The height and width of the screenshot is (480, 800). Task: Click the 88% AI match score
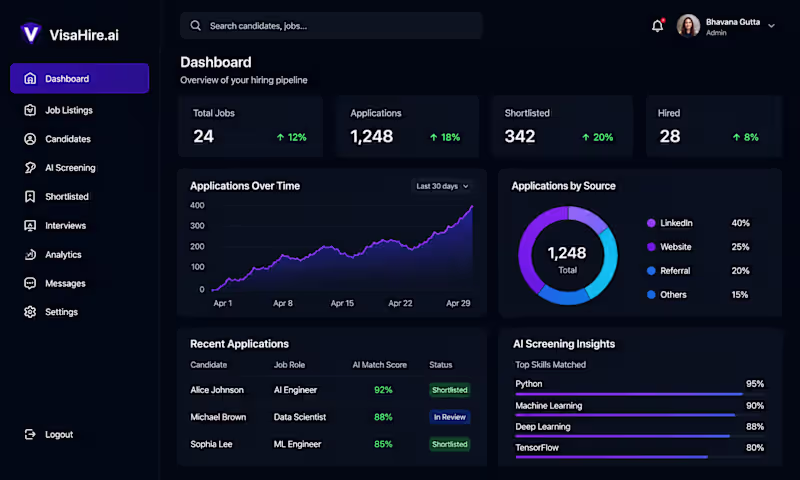tap(383, 417)
